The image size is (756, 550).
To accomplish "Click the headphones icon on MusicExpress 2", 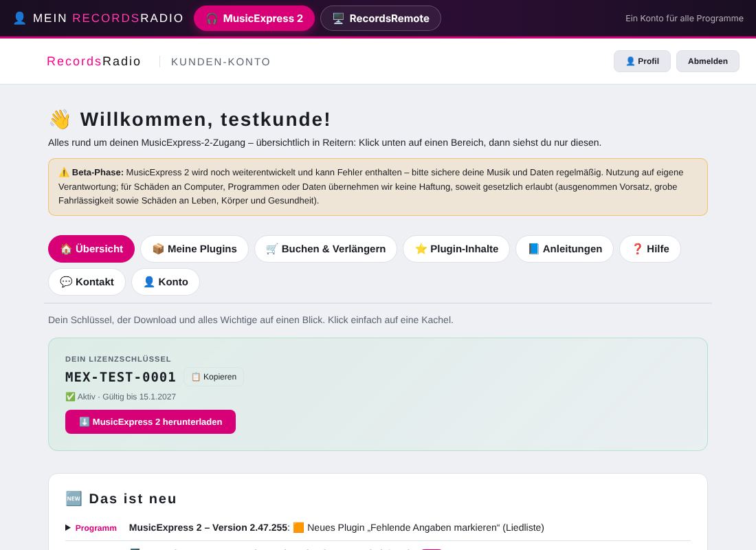I will [x=212, y=19].
